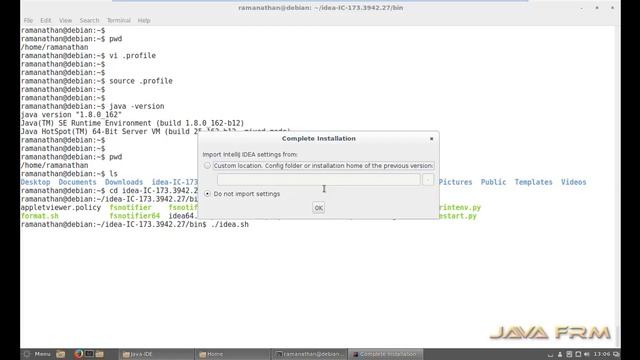Click the clock showing 13:06
Screen dimensions: 640x360
(602, 354)
